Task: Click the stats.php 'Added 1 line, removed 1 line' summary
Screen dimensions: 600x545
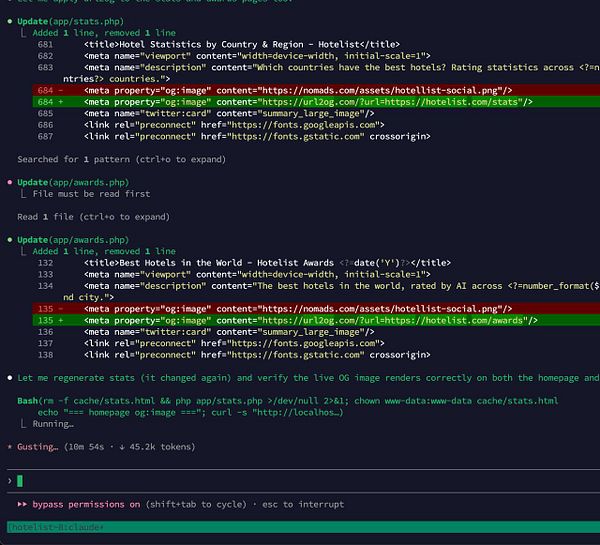Action: click(x=104, y=33)
